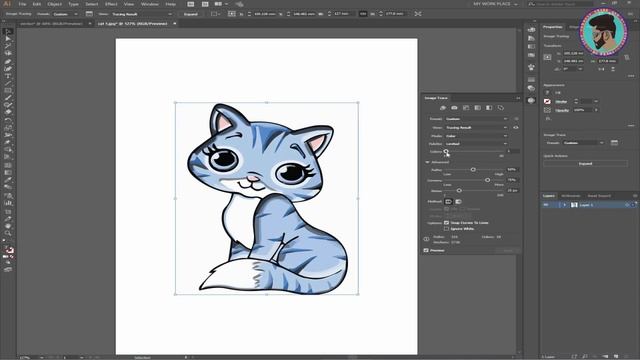Click the Corners slider handle
This screenshot has width=640, height=360.
point(487,180)
